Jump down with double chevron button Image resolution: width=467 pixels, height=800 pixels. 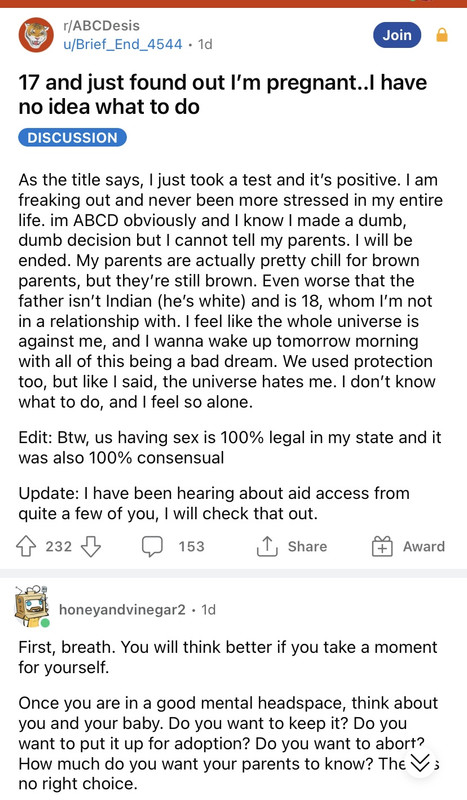(420, 762)
